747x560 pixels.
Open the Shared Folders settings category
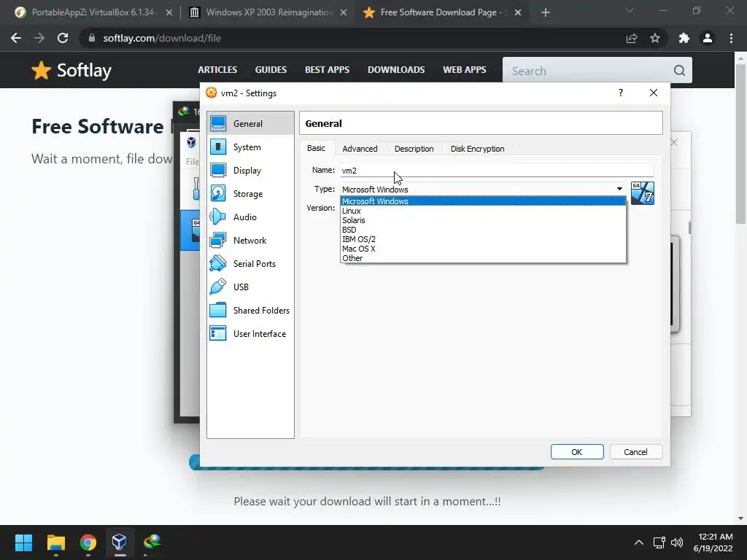pyautogui.click(x=250, y=311)
